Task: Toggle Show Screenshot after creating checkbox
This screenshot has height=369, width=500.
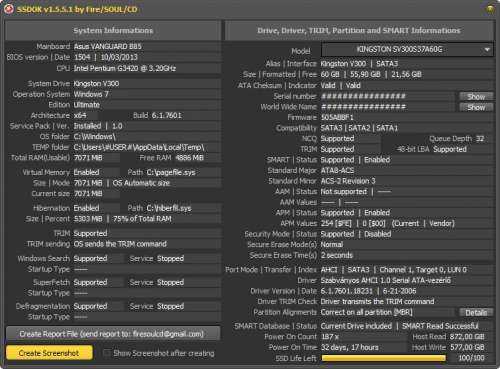Action: pyautogui.click(x=107, y=353)
